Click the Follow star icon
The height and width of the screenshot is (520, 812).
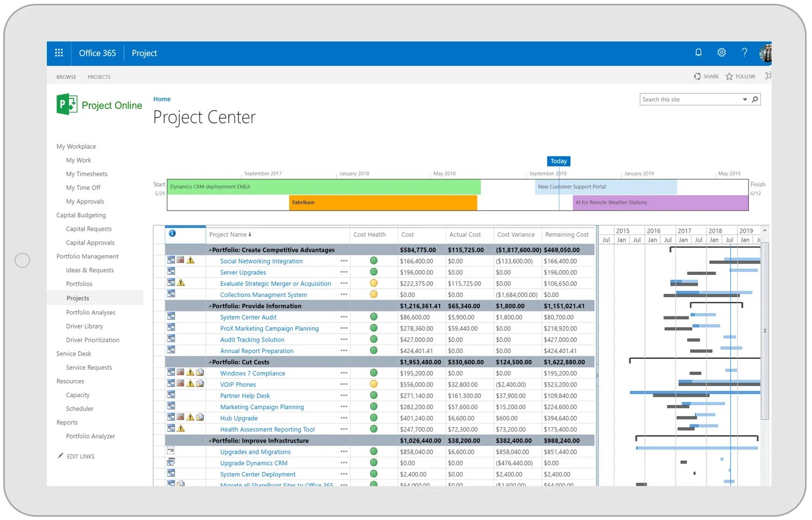[x=729, y=77]
